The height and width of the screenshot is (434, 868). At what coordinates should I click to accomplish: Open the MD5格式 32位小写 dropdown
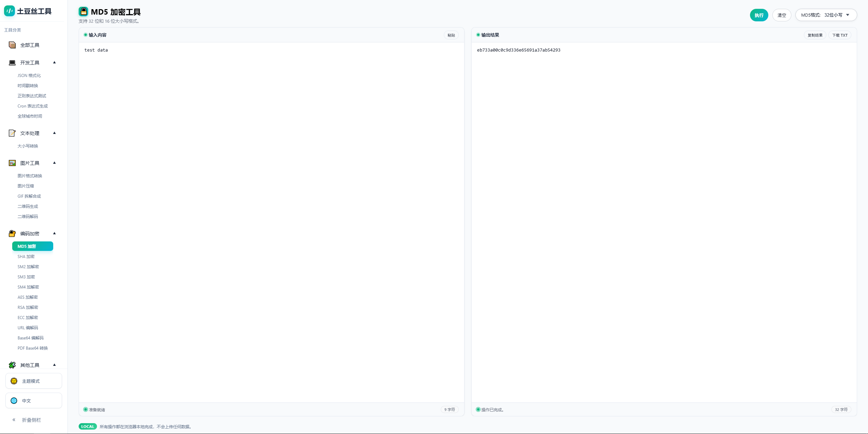[826, 15]
